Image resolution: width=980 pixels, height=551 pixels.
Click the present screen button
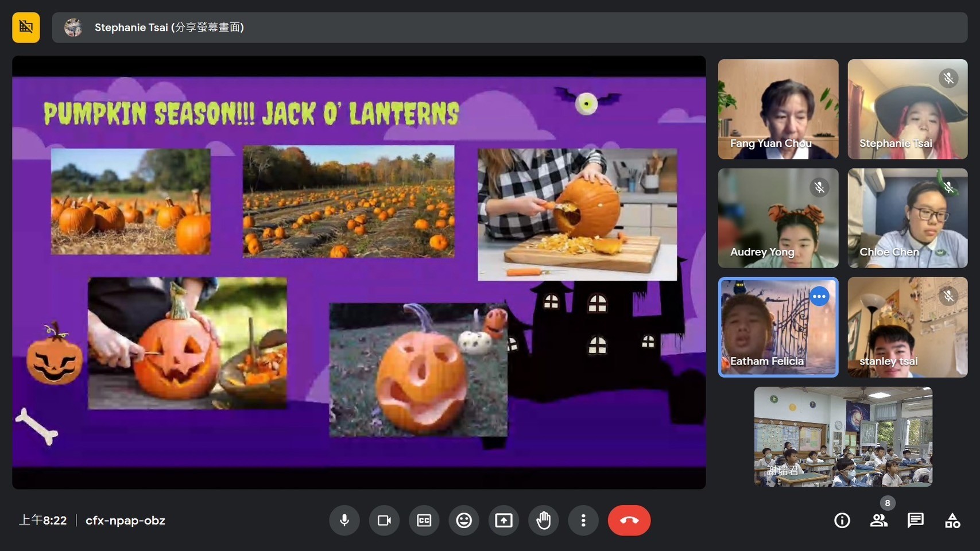coord(503,520)
